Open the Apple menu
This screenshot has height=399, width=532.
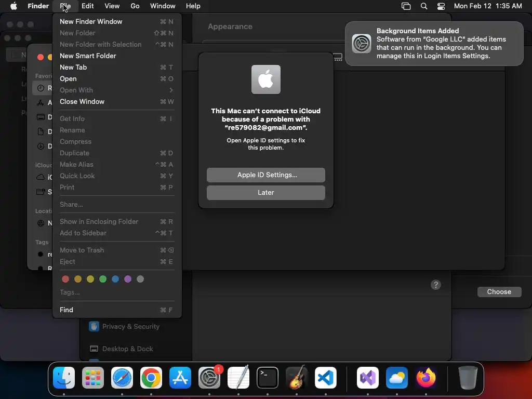coord(14,6)
